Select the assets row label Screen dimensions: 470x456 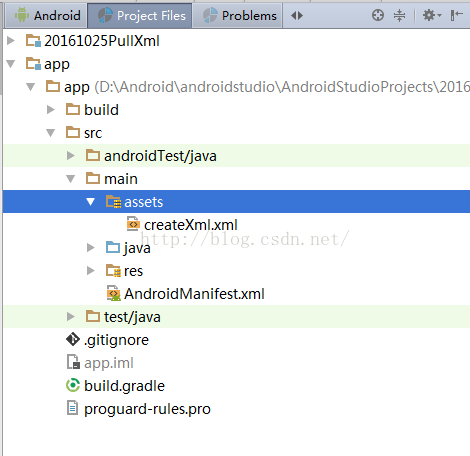144,202
